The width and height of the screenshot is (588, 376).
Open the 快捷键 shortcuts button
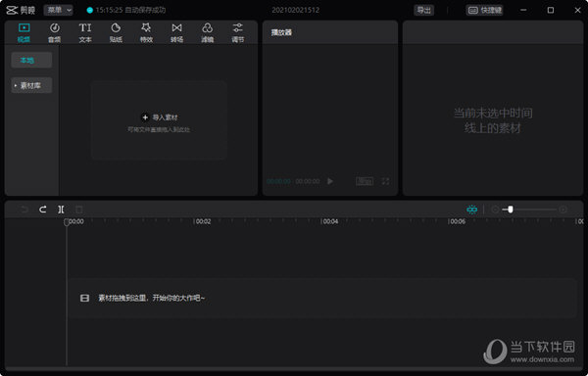(484, 10)
